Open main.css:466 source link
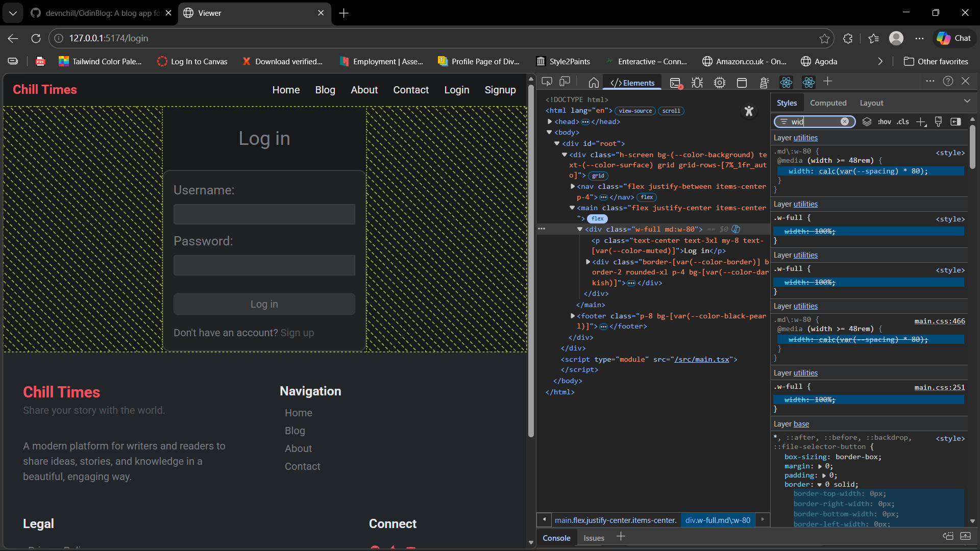The height and width of the screenshot is (551, 980). click(x=939, y=321)
